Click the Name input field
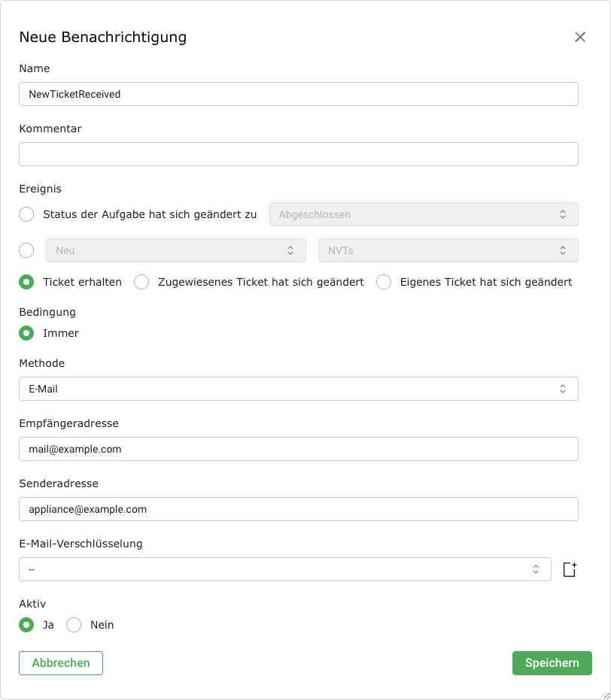This screenshot has height=700, width=611. coord(298,94)
